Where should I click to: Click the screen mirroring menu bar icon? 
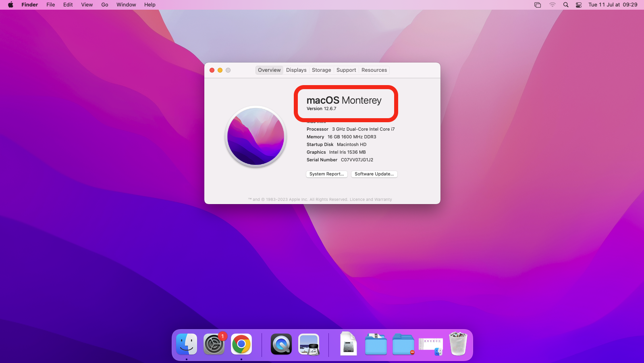coord(538,5)
